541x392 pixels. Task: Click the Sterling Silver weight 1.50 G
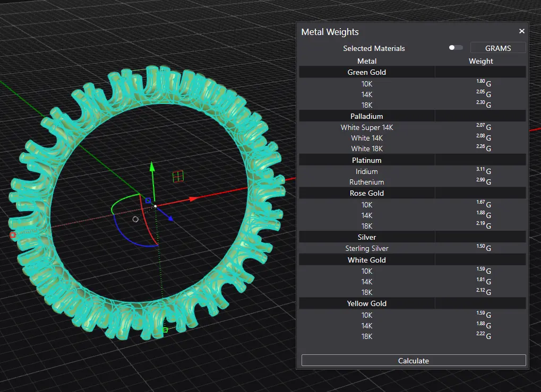[x=483, y=247]
